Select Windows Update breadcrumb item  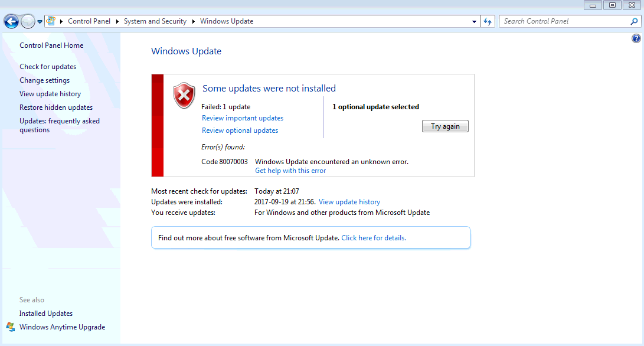pyautogui.click(x=227, y=21)
